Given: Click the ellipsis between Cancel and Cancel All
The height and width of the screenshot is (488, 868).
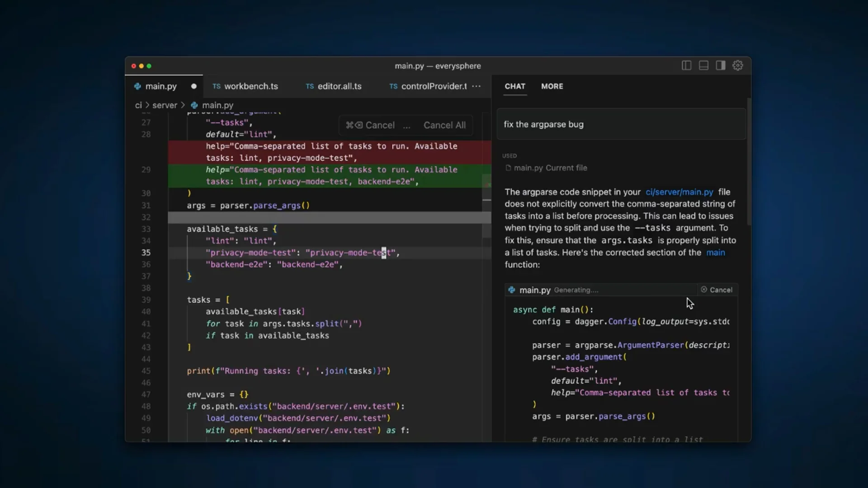Looking at the screenshot, I should click(x=407, y=126).
